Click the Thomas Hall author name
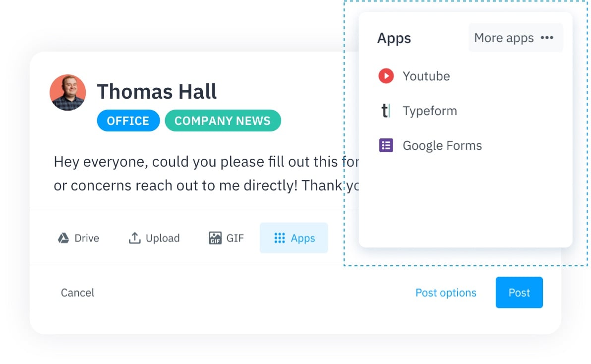The width and height of the screenshot is (591, 364). (x=157, y=92)
